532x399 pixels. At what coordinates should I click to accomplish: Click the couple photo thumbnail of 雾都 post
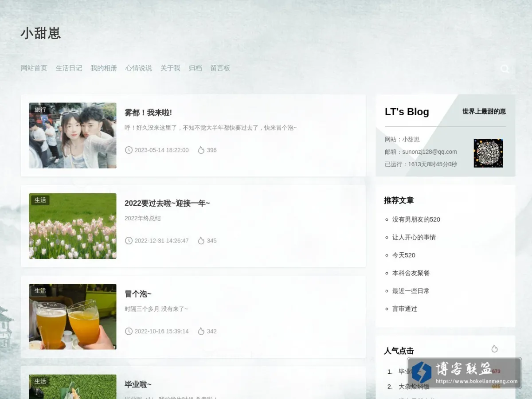tap(73, 136)
